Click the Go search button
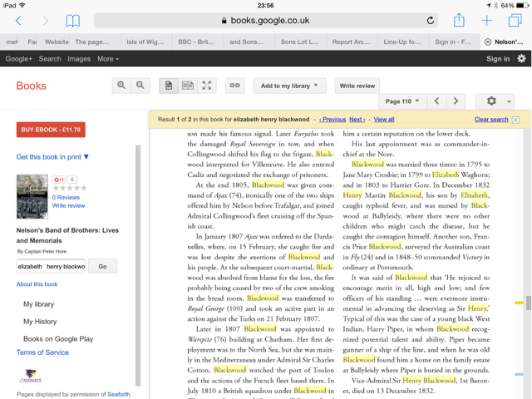 coord(102,266)
